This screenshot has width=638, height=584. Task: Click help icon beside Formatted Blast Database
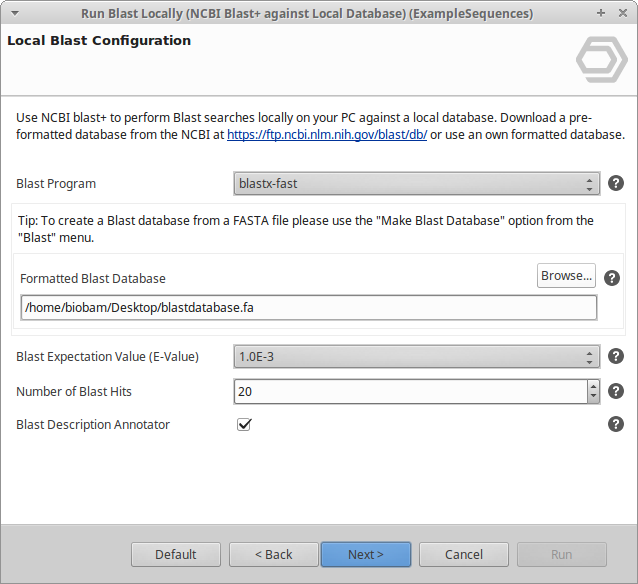612,278
